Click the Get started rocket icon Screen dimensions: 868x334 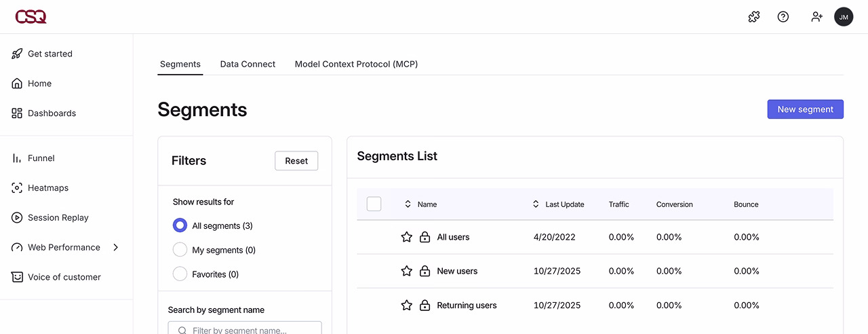click(17, 54)
